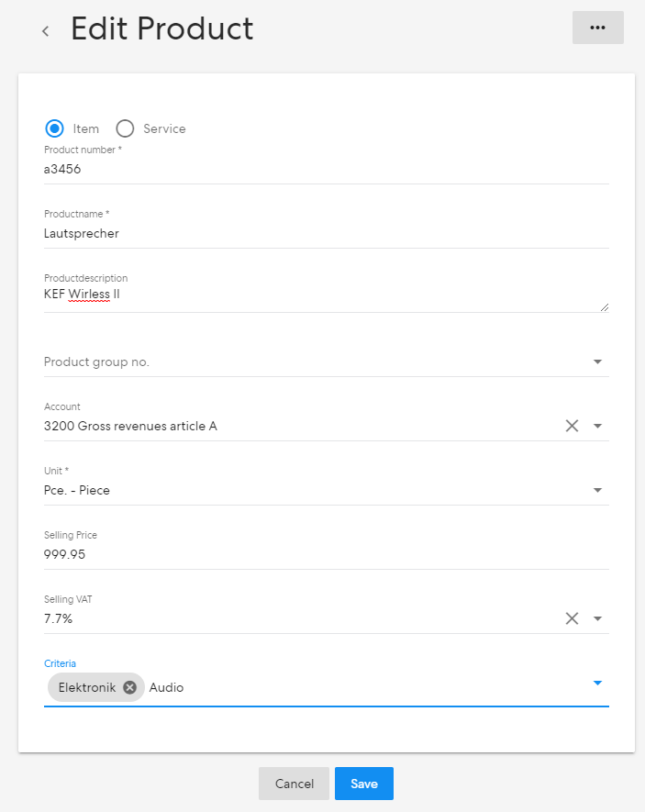This screenshot has height=812, width=645.
Task: Remove the Elektronik criteria chip
Action: point(130,687)
